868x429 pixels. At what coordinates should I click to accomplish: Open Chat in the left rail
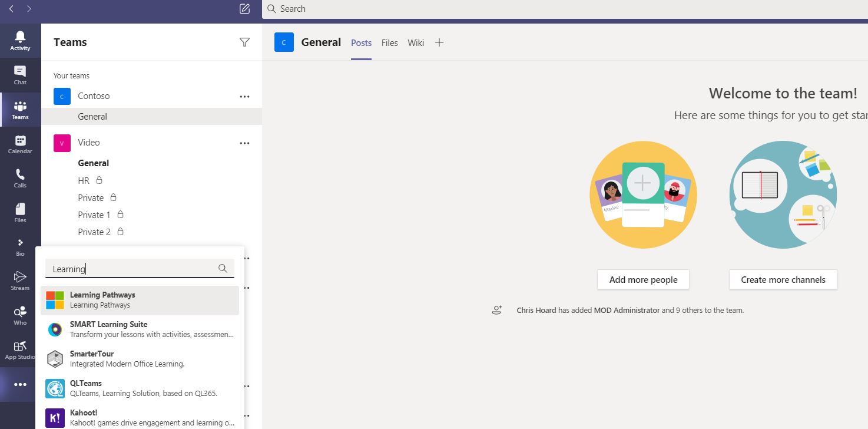click(x=20, y=75)
